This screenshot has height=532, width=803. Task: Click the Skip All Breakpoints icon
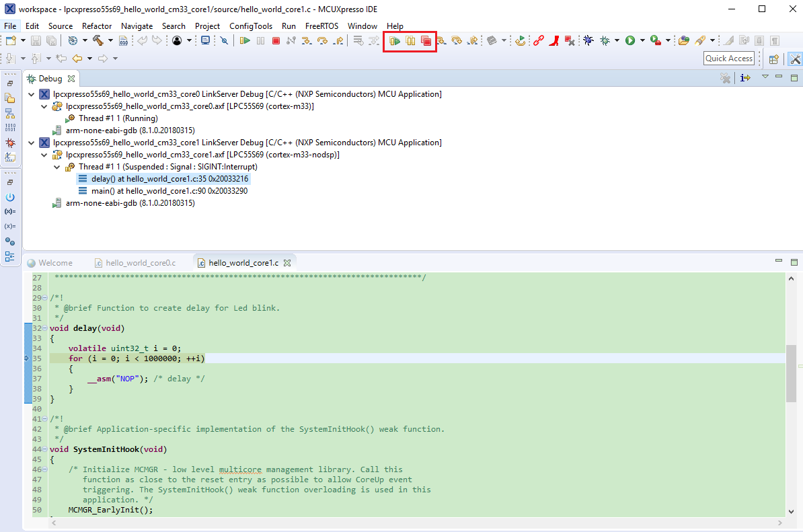click(x=224, y=40)
